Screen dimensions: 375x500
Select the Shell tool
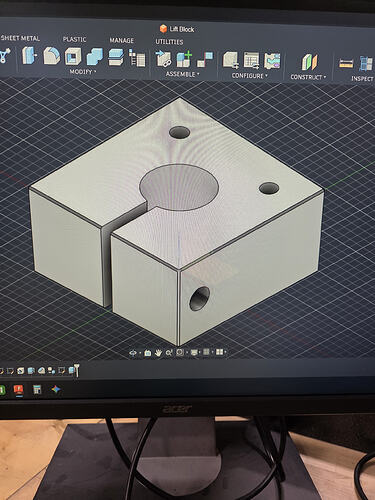(73, 56)
